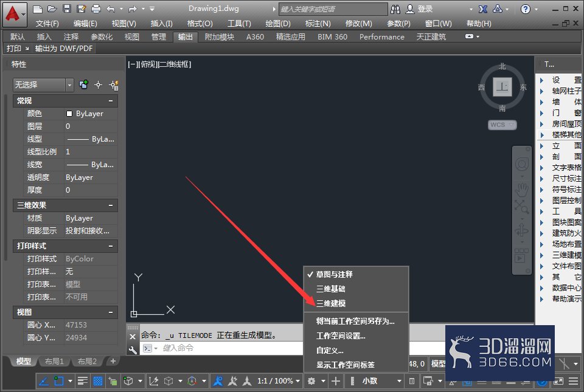Open the 修改(M) menu
Screen dimensions: 584x392
pyautogui.click(x=358, y=24)
